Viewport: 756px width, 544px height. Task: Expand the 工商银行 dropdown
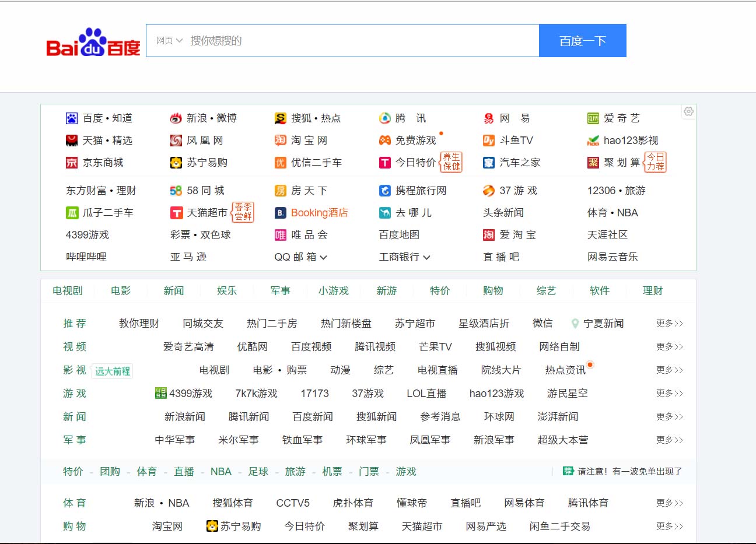point(426,257)
